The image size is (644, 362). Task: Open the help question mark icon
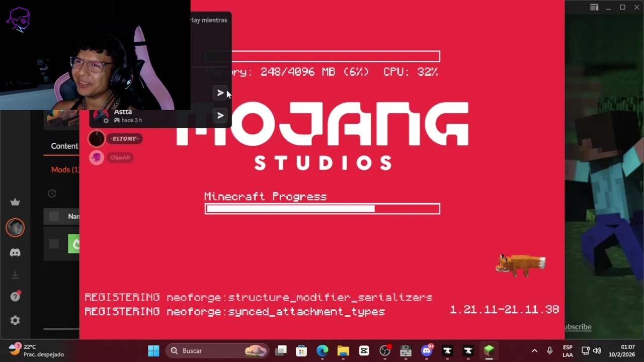(x=15, y=297)
